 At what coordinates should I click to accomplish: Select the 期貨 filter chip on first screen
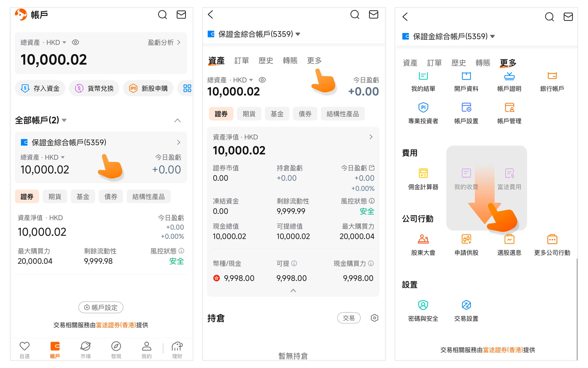(x=55, y=196)
